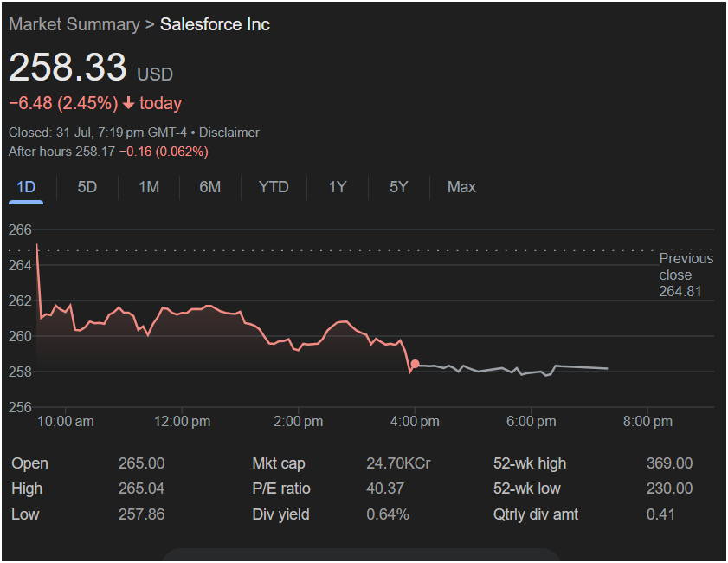Click the Mkt cap value 24.70KCr
Screen dimensions: 728x563
[398, 463]
